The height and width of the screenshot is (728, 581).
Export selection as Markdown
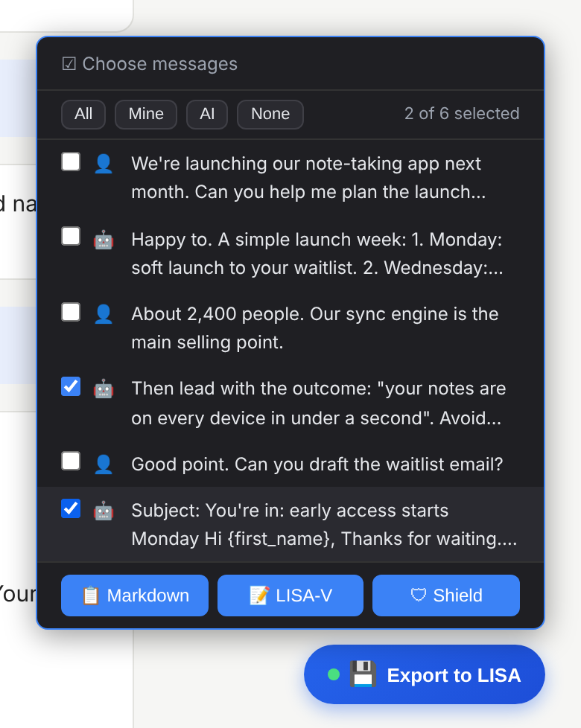135,596
